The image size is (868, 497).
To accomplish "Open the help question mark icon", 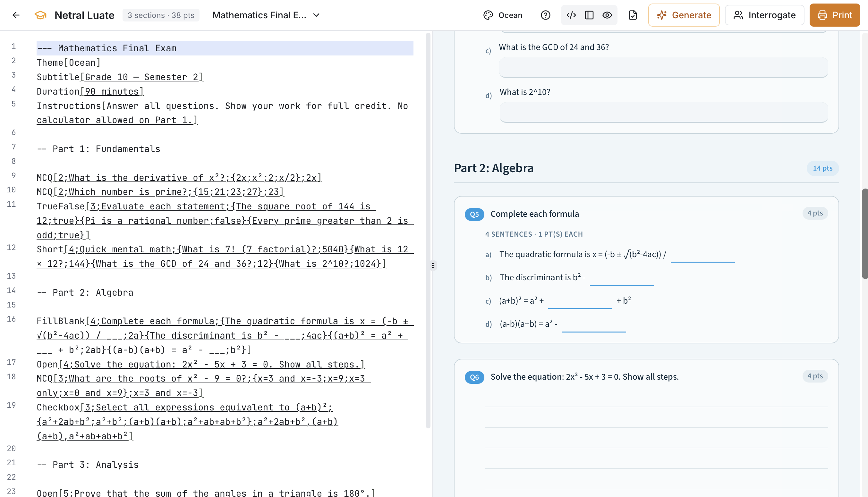I will [x=545, y=15].
